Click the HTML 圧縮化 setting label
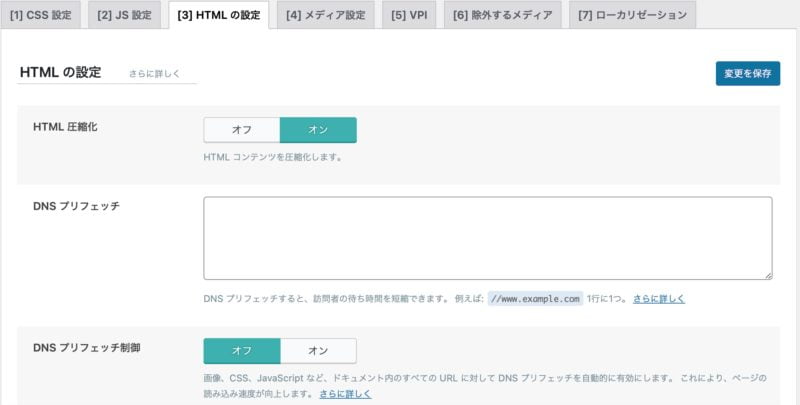Screen dimensions: 800x405 [65, 127]
